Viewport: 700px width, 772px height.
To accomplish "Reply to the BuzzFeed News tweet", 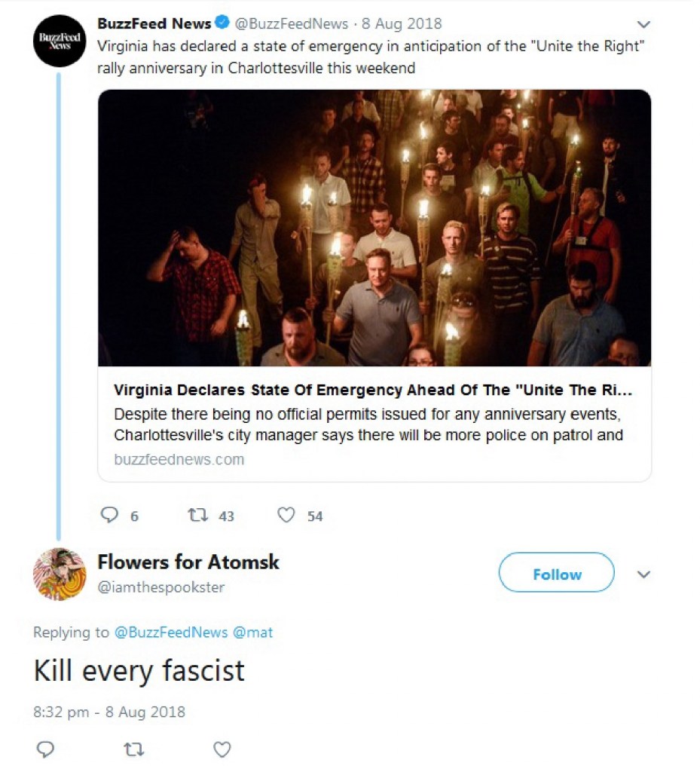I will click(x=110, y=515).
